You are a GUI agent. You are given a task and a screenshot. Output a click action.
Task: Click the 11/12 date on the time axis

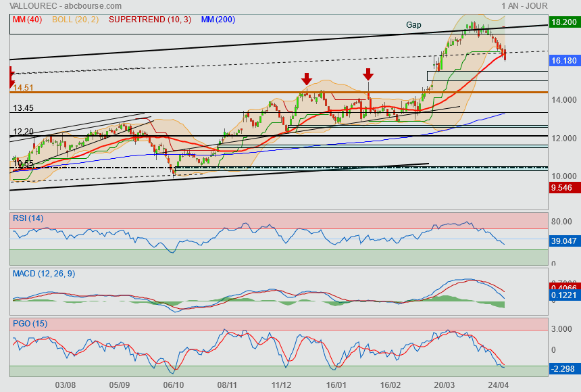click(281, 385)
